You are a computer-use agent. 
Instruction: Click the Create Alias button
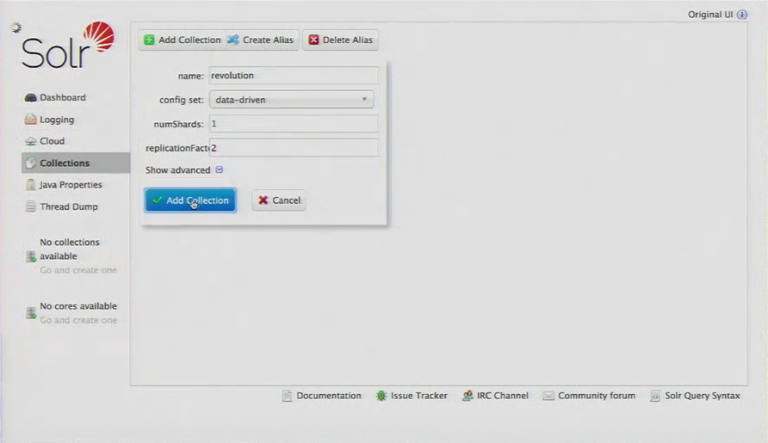(x=260, y=40)
